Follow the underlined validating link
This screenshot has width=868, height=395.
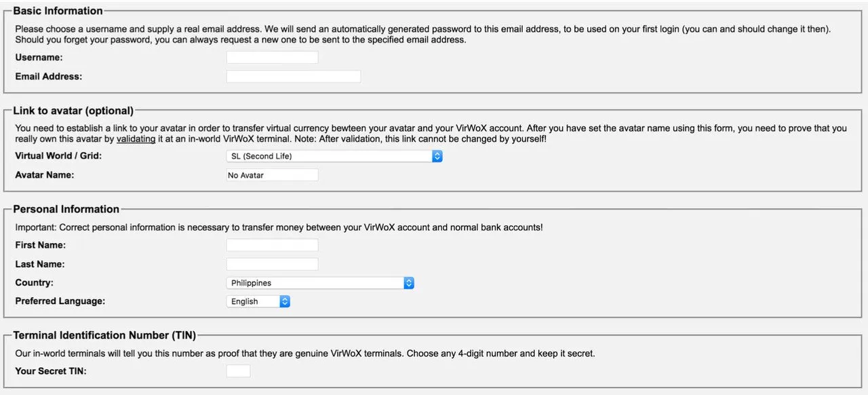pyautogui.click(x=136, y=139)
